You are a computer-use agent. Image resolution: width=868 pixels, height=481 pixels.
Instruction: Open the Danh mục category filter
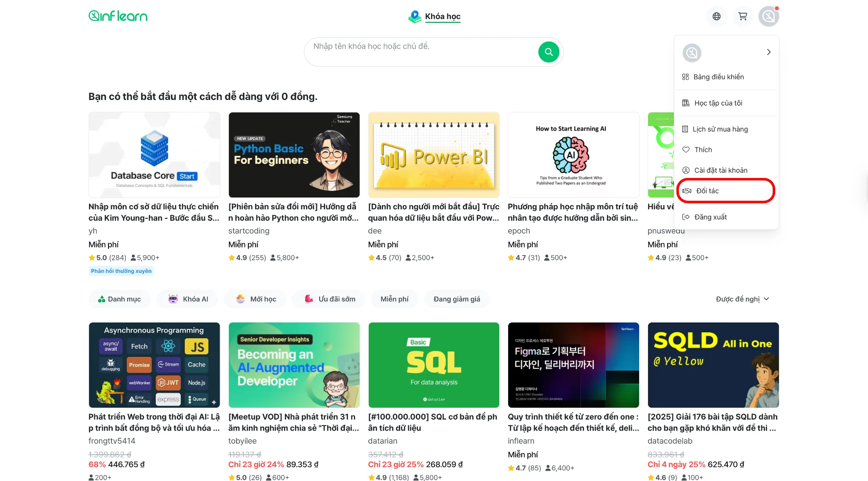[119, 299]
